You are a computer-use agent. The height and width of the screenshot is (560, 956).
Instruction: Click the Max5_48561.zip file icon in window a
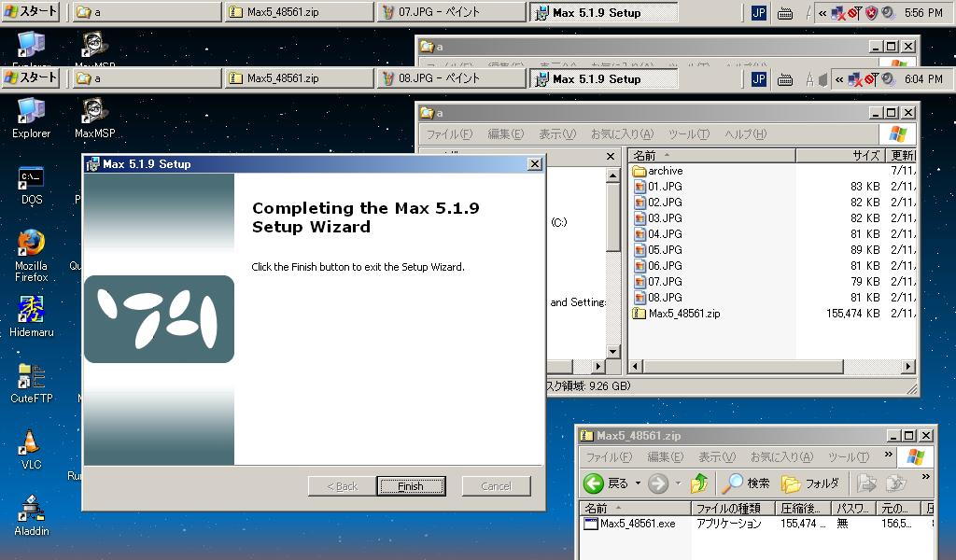point(640,314)
